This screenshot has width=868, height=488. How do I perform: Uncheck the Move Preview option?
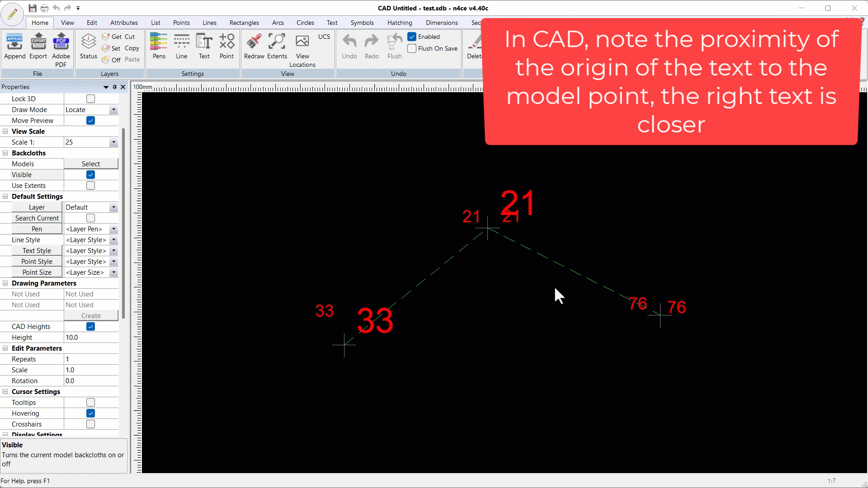[90, 120]
